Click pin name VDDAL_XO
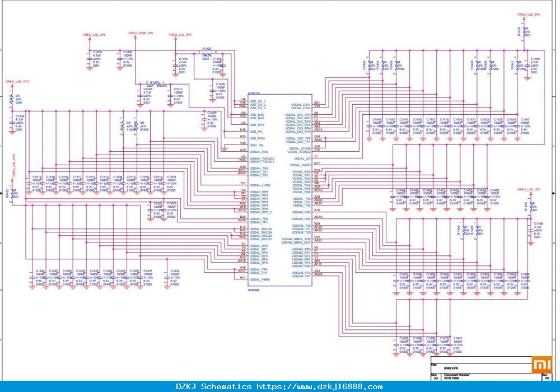The image size is (560, 392). click(302, 158)
